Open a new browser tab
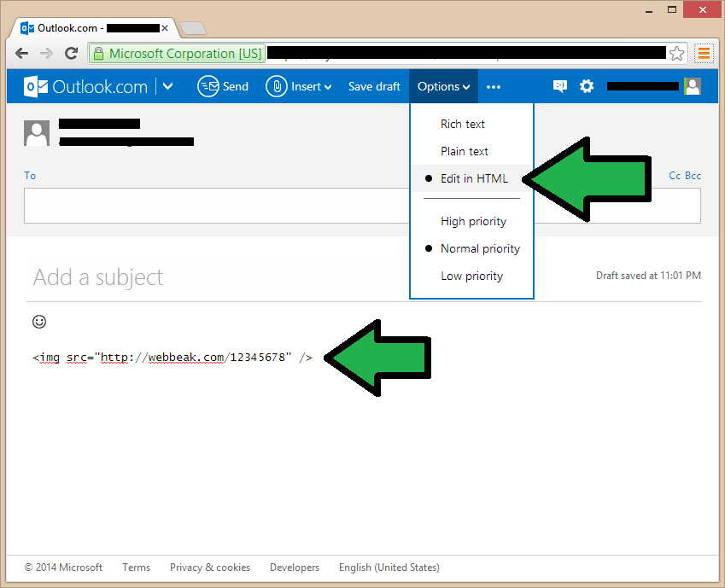 click(x=193, y=28)
